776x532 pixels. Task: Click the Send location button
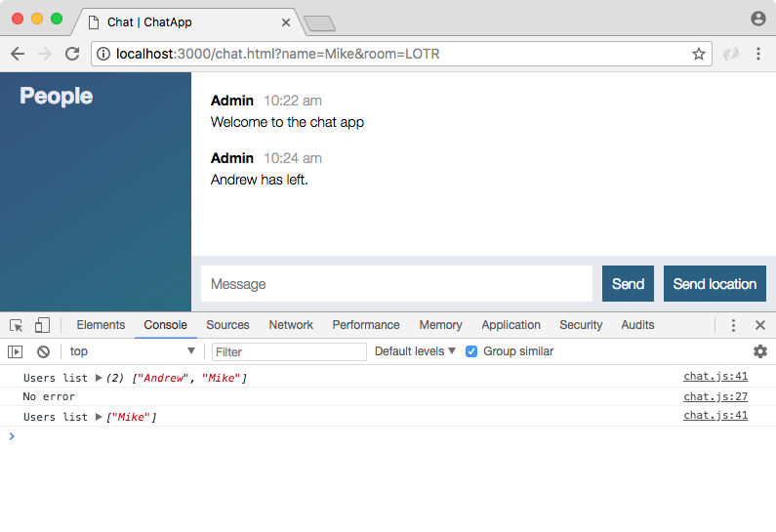(x=715, y=283)
